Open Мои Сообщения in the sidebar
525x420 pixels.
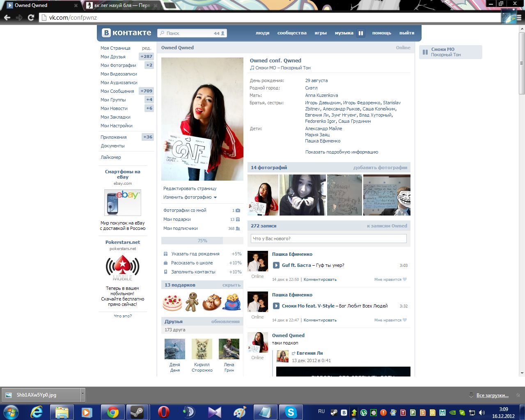(117, 91)
